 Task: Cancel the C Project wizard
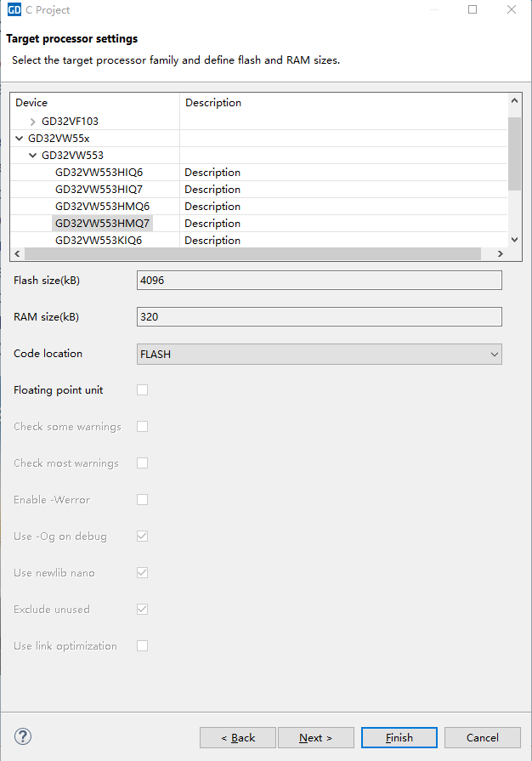pos(482,737)
